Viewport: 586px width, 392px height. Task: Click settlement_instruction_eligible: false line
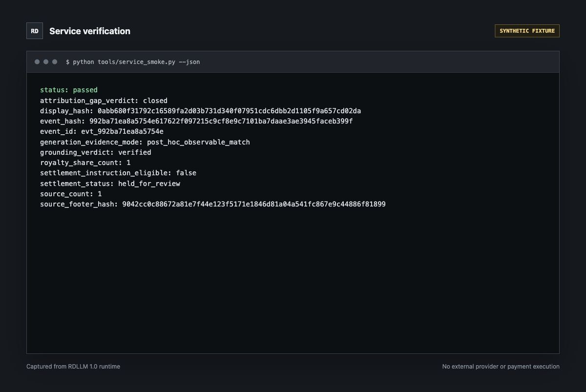click(118, 173)
